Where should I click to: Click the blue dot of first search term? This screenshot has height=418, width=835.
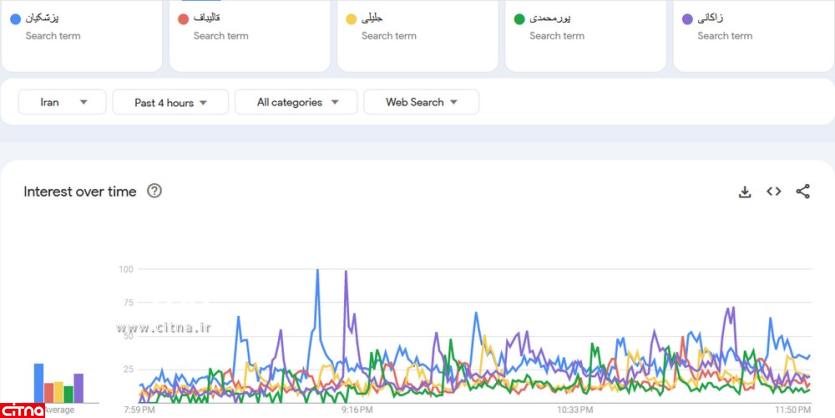tap(14, 19)
